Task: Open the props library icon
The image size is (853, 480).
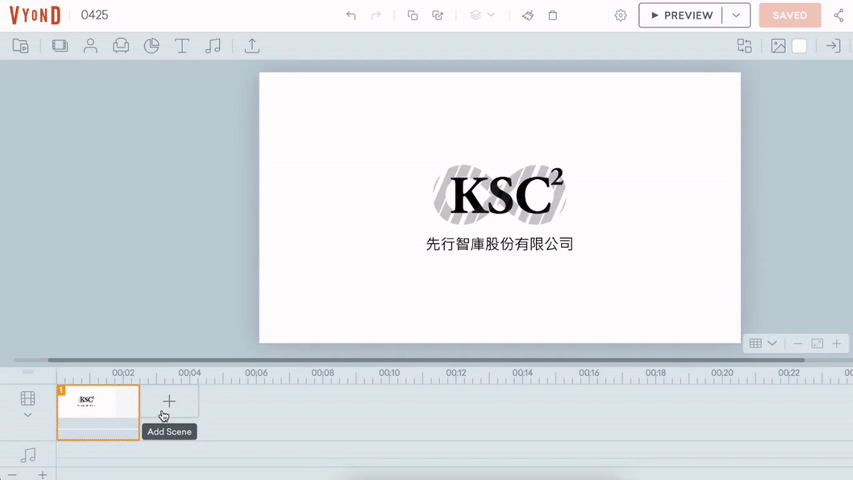Action: coord(121,46)
